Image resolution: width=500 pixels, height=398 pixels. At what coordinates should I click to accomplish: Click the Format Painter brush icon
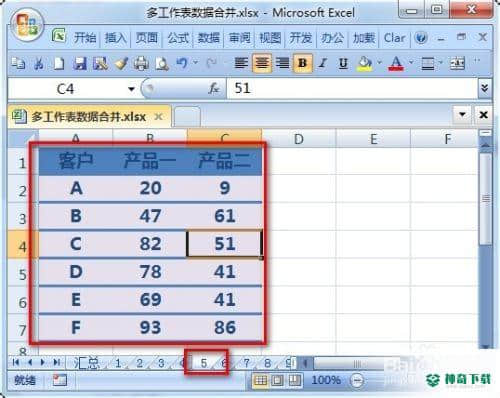coord(121,63)
